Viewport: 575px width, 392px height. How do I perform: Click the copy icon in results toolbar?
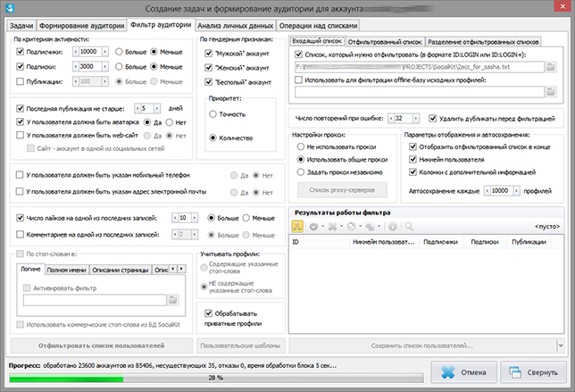click(370, 227)
